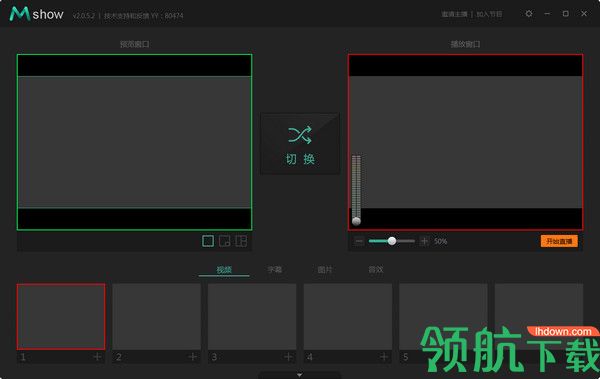Image resolution: width=600 pixels, height=379 pixels.
Task: Select the single-window layout icon
Action: [x=208, y=241]
